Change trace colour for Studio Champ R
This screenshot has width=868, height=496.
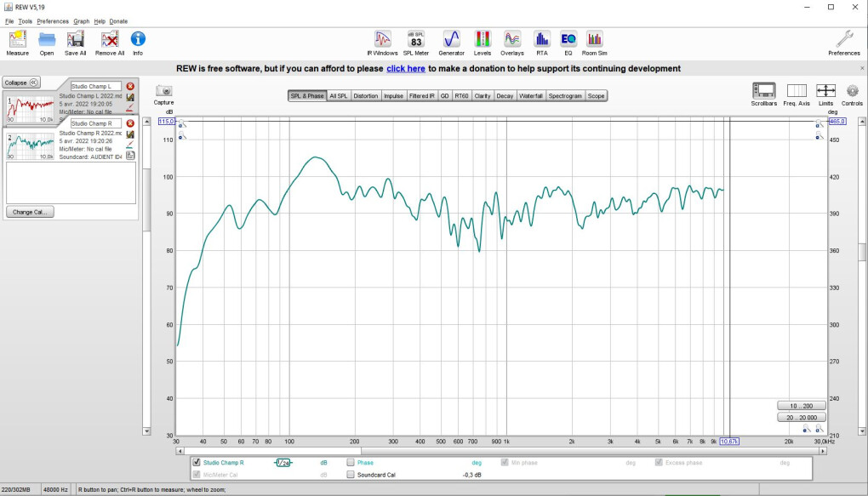click(x=130, y=145)
